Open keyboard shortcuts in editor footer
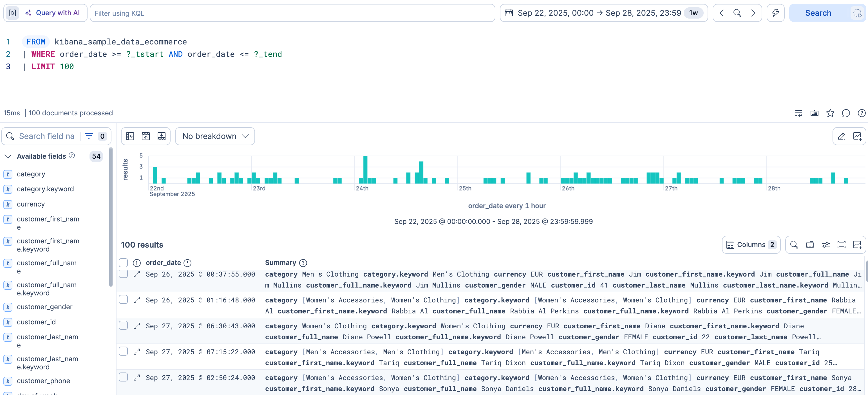The image size is (868, 395). click(815, 113)
